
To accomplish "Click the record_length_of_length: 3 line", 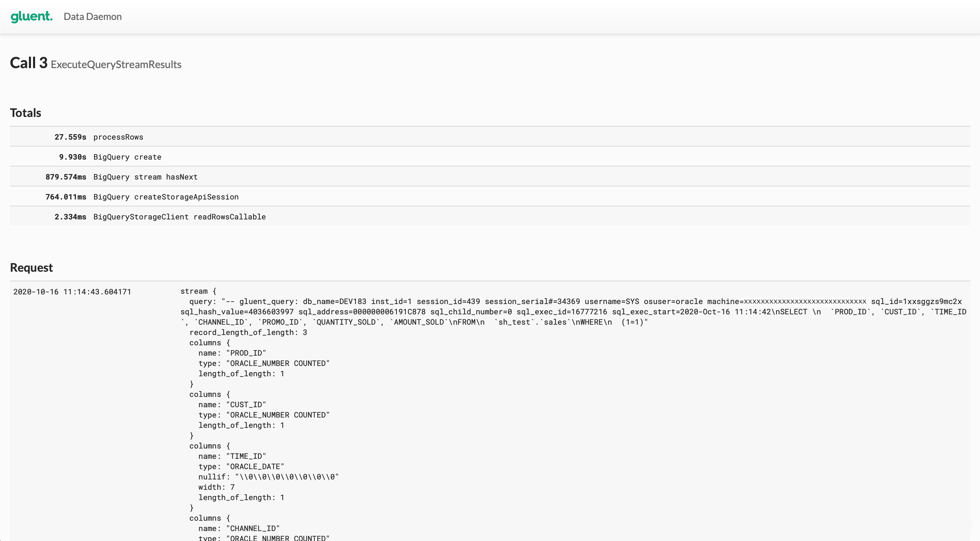I will click(248, 332).
